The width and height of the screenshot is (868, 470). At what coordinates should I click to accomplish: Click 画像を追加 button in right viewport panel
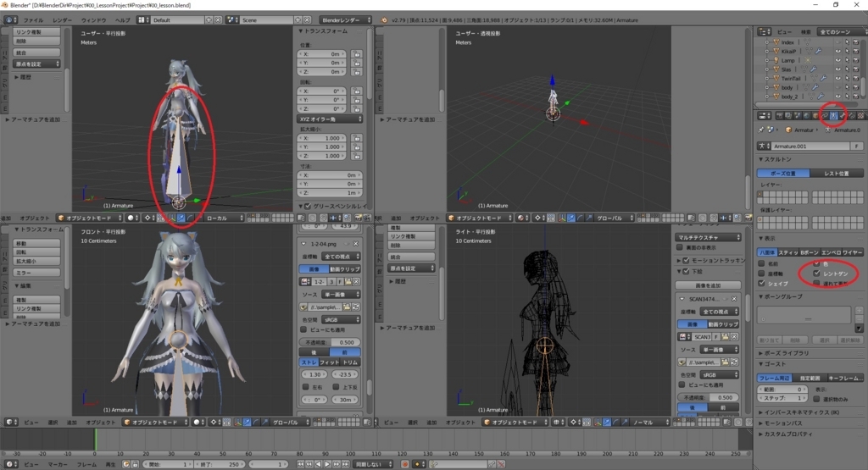point(708,285)
